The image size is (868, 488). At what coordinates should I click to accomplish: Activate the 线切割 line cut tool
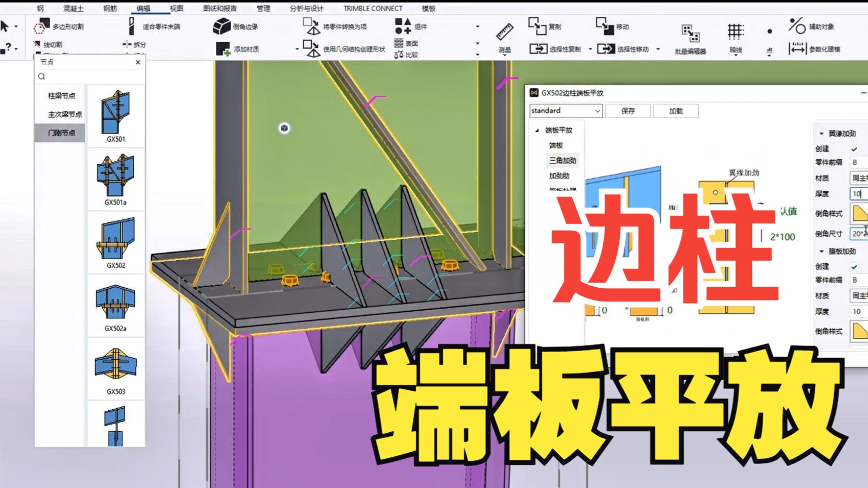[48, 44]
